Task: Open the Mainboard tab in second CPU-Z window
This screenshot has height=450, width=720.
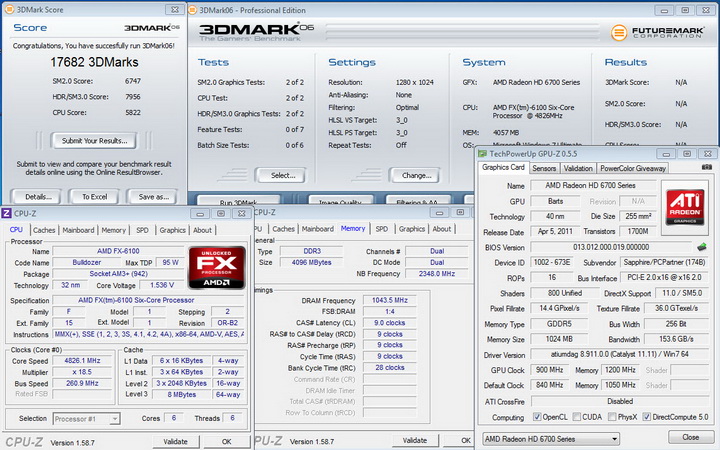Action: point(318,229)
